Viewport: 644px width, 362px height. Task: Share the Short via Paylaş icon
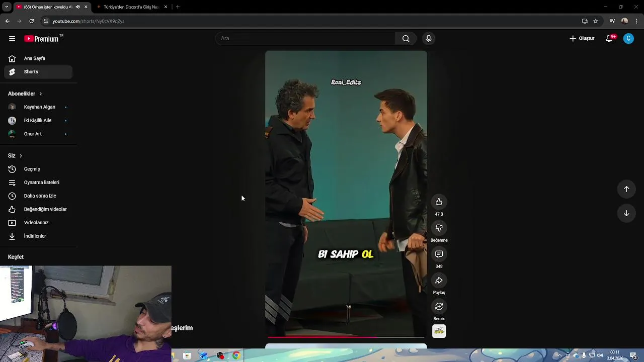click(x=439, y=280)
